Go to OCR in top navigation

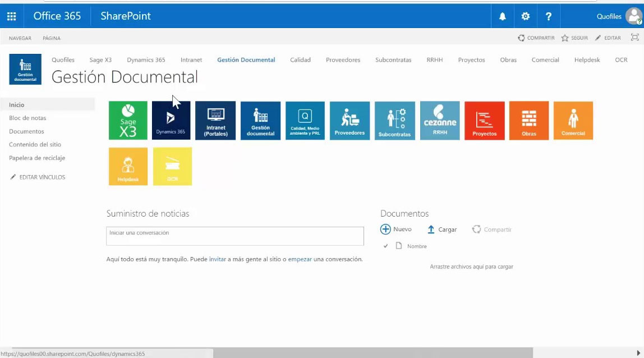coord(621,59)
